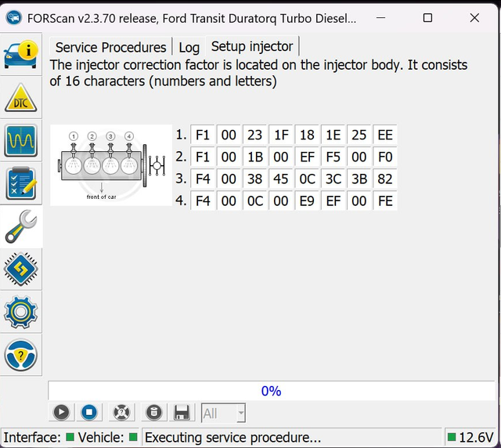This screenshot has width=501, height=448.
Task: Click injector 4 field containing EF
Action: pos(333,201)
